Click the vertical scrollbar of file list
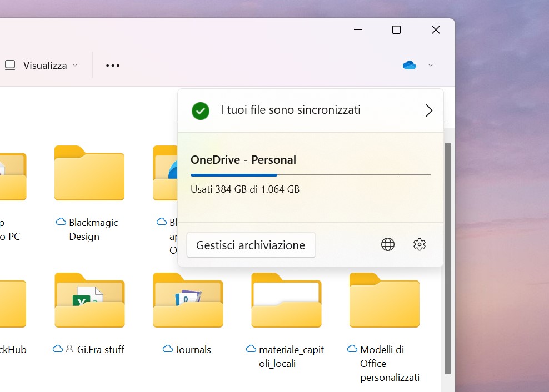This screenshot has height=392, width=549. pos(448,258)
